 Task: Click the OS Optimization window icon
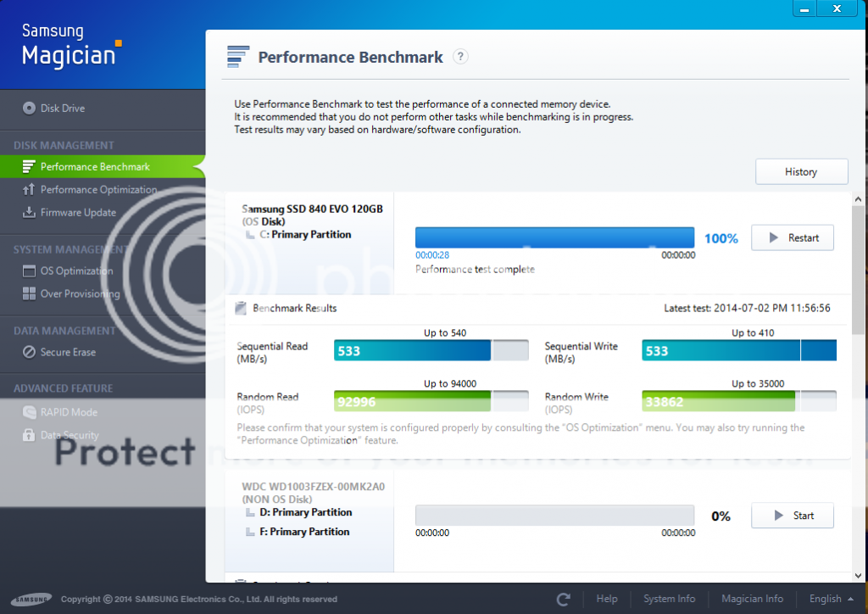click(x=29, y=271)
